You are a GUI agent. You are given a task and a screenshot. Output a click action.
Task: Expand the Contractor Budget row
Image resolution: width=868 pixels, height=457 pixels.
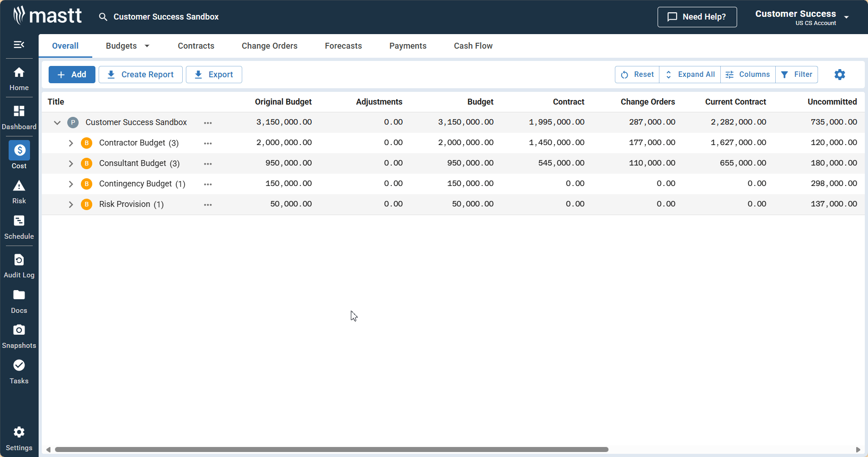[x=71, y=143]
